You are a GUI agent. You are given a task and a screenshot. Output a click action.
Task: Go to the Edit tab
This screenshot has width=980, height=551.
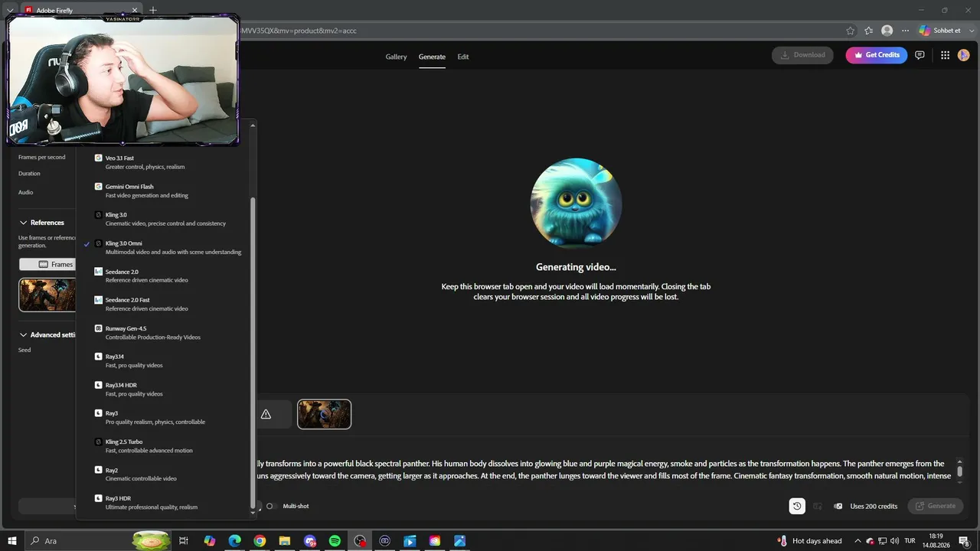(463, 57)
